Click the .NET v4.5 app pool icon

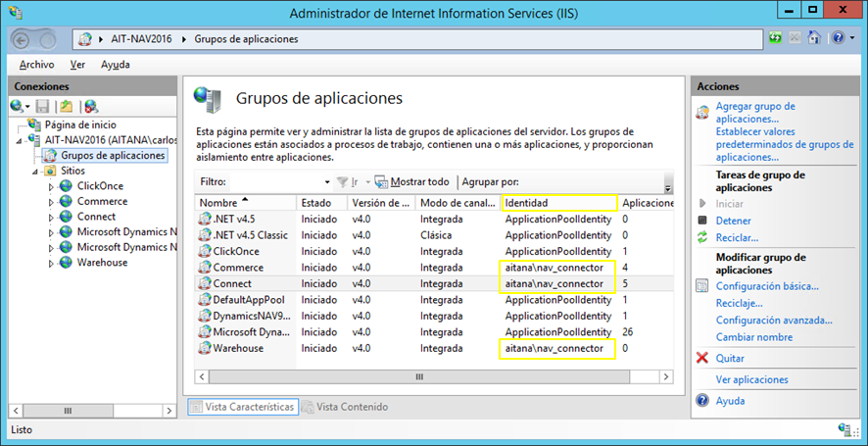pyautogui.click(x=205, y=219)
